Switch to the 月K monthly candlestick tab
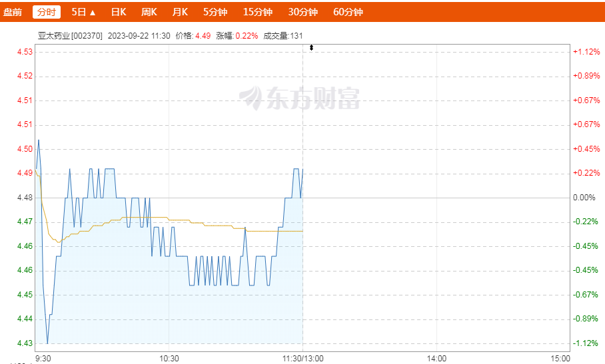The image size is (605, 364). pyautogui.click(x=180, y=12)
